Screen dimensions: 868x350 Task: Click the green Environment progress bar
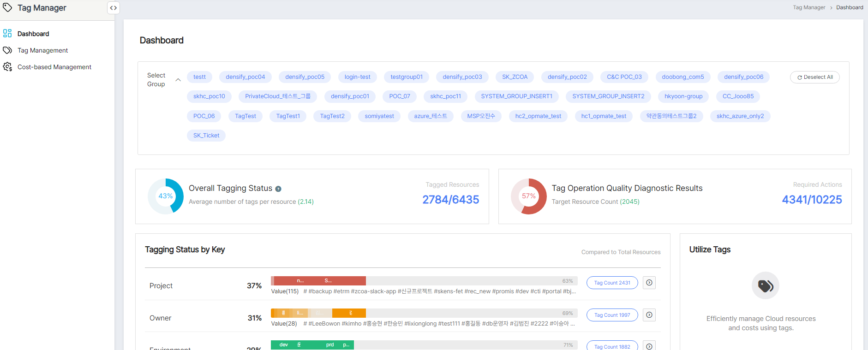[x=312, y=345]
